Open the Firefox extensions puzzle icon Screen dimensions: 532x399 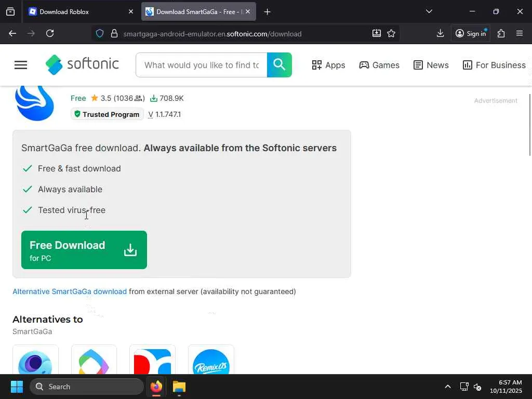coord(501,33)
